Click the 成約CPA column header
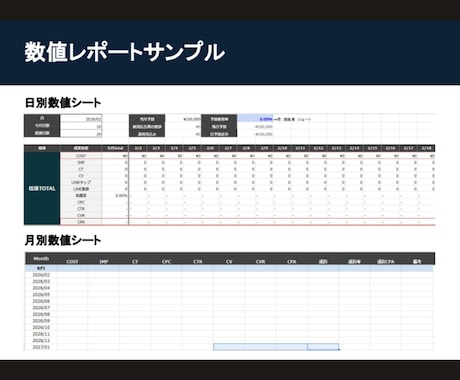The width and height of the screenshot is (460, 380). pos(386,262)
